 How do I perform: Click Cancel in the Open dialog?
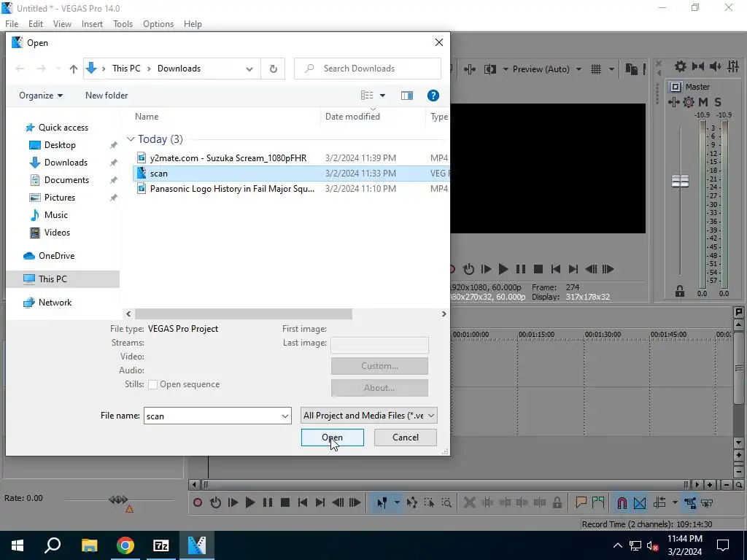click(406, 437)
